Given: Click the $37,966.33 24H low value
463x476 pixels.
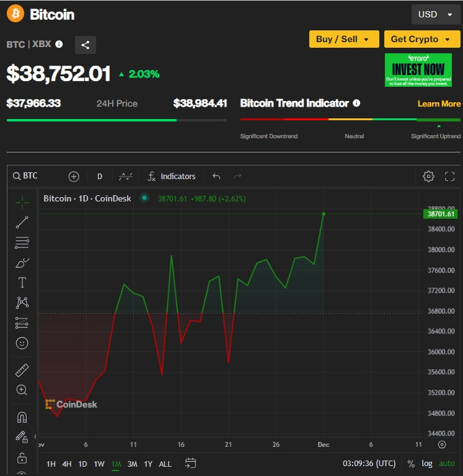Looking at the screenshot, I should [x=33, y=104].
